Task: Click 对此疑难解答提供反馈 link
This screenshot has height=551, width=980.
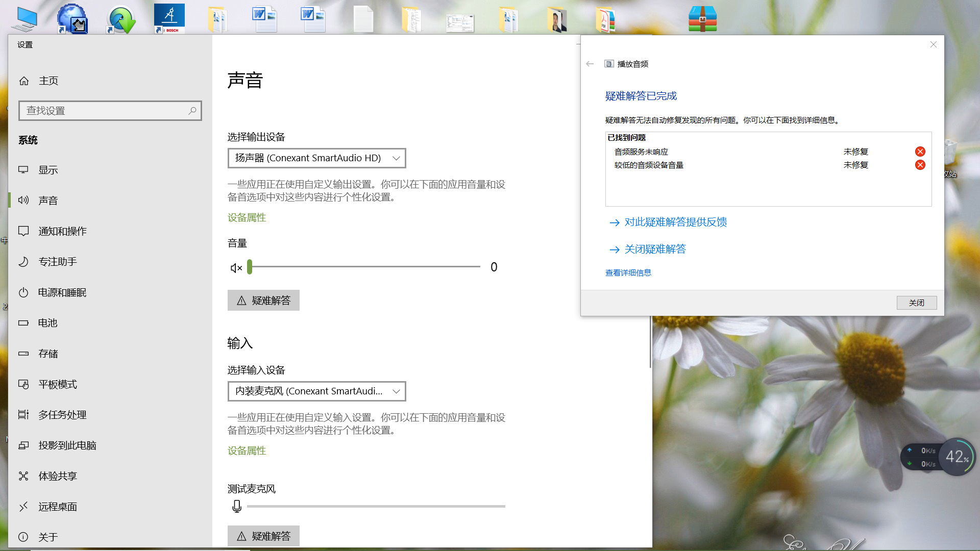Action: pyautogui.click(x=675, y=222)
